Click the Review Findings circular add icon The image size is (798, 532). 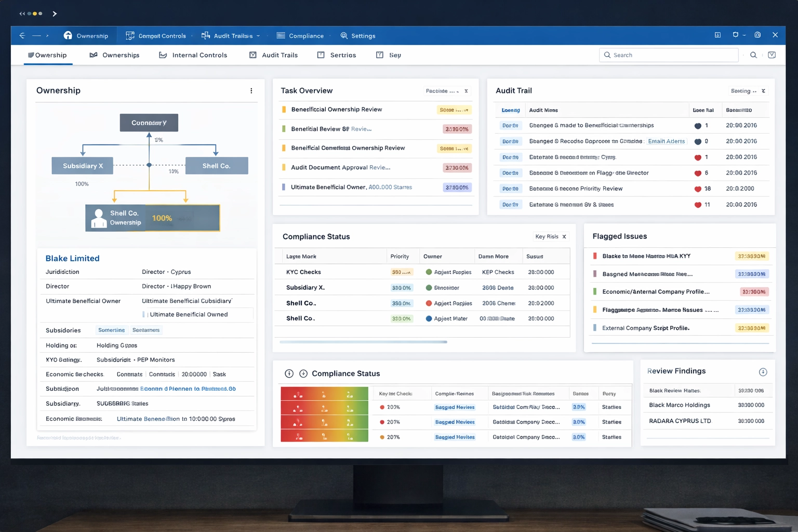[x=763, y=372]
